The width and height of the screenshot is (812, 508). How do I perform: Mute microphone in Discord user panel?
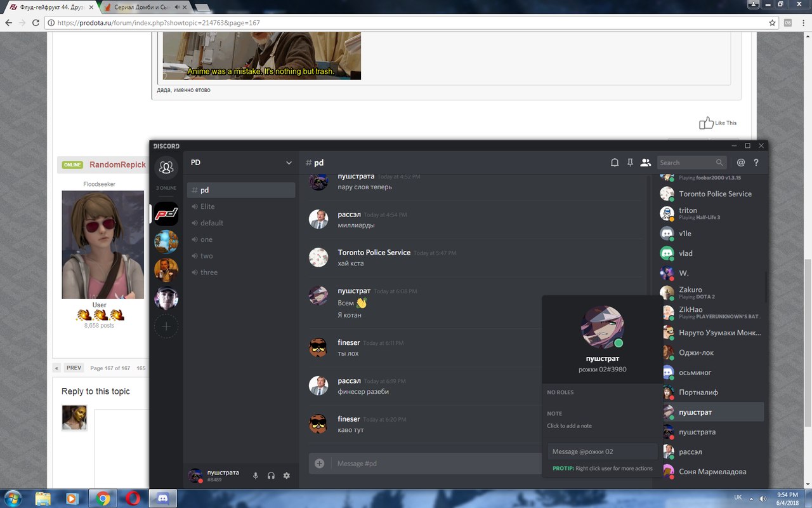tap(256, 476)
